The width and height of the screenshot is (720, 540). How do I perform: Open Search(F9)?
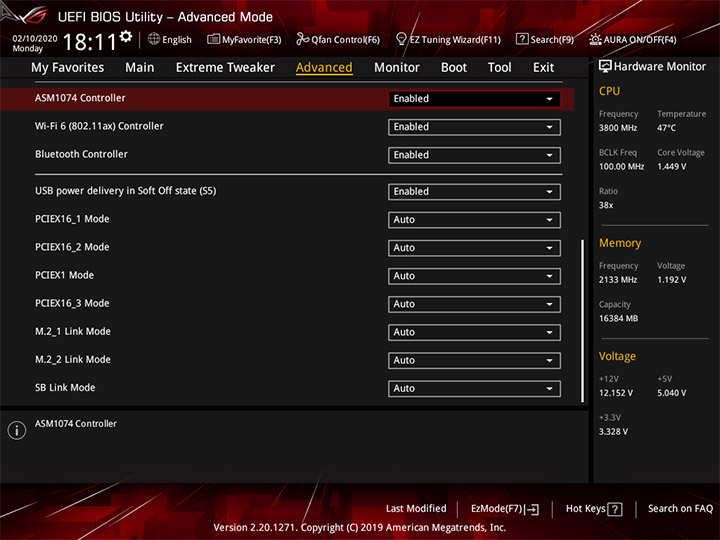[545, 39]
